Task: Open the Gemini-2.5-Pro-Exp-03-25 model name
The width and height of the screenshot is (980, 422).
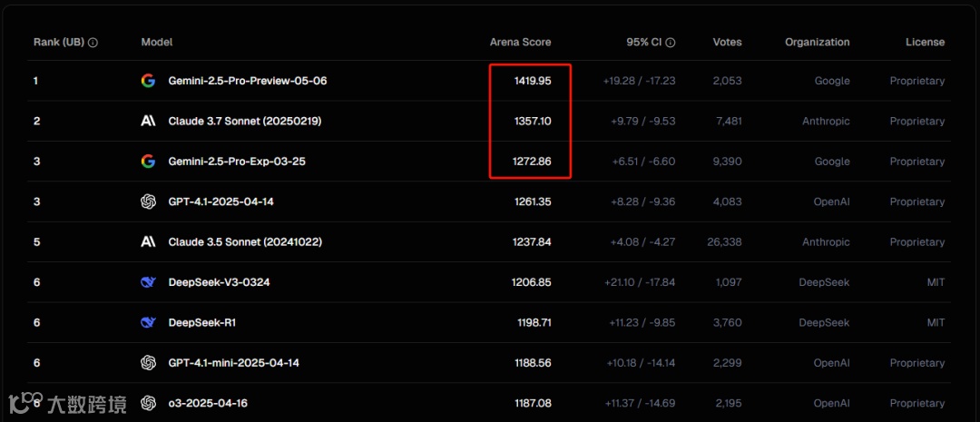Action: coord(237,162)
